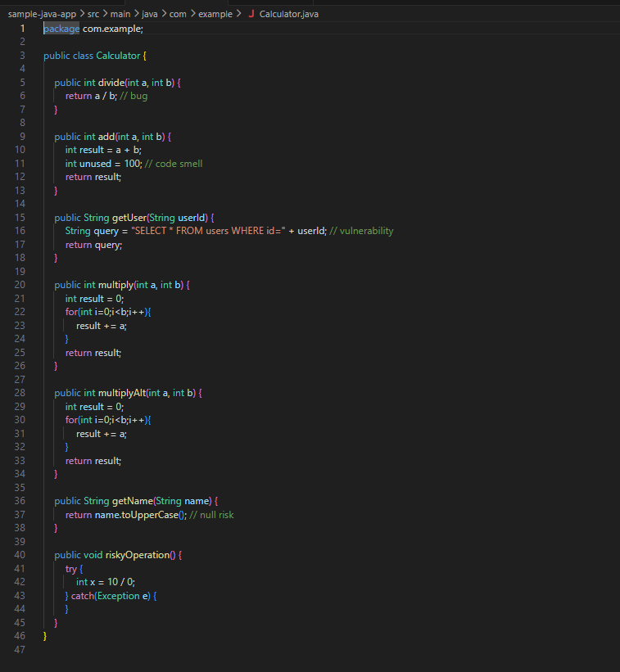Click return result; on line 25
This screenshot has height=672, width=620.
point(93,353)
